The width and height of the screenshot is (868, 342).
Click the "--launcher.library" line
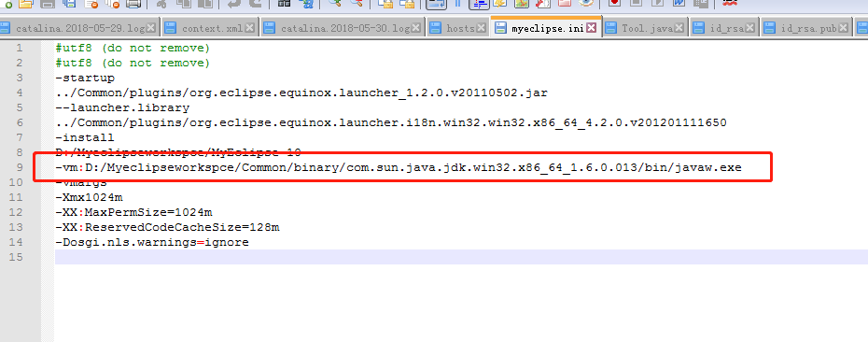coord(122,107)
